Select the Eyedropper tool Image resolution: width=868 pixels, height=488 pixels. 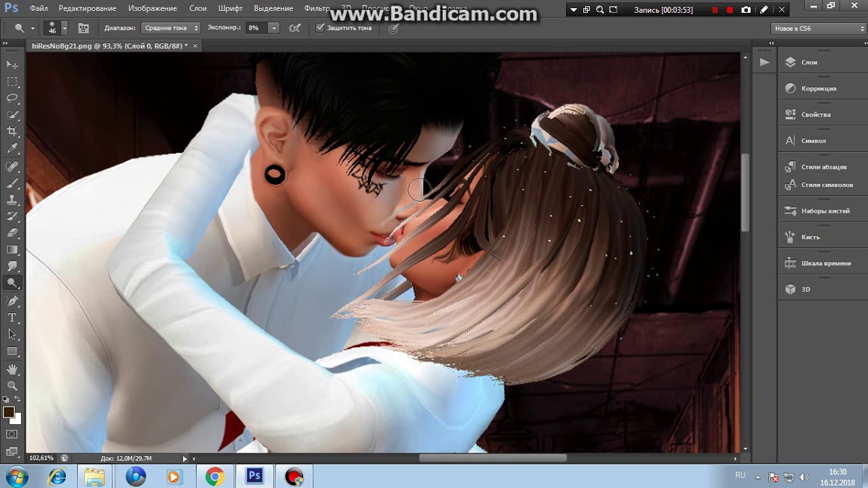[12, 148]
